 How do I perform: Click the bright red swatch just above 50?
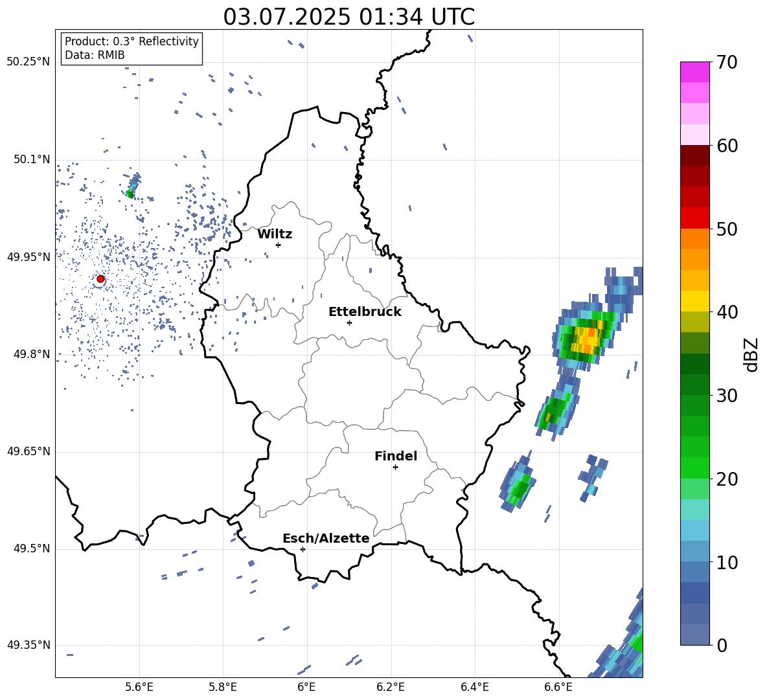click(x=694, y=218)
